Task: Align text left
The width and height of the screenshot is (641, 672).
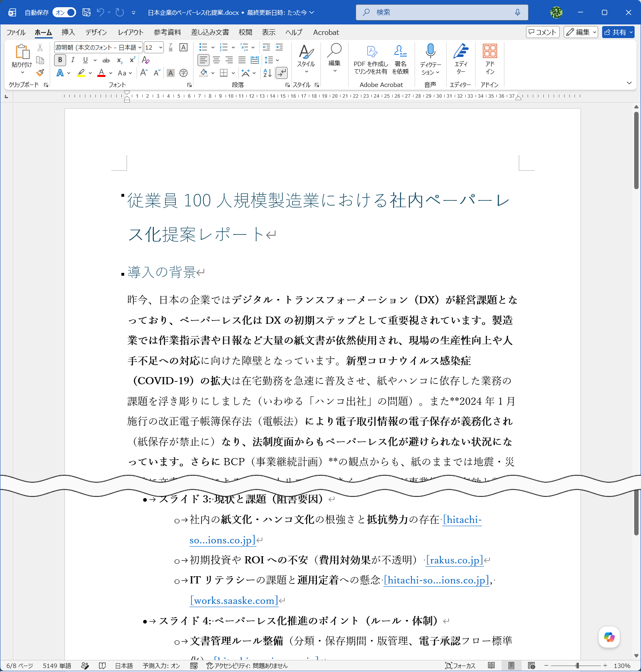Action: [x=204, y=60]
